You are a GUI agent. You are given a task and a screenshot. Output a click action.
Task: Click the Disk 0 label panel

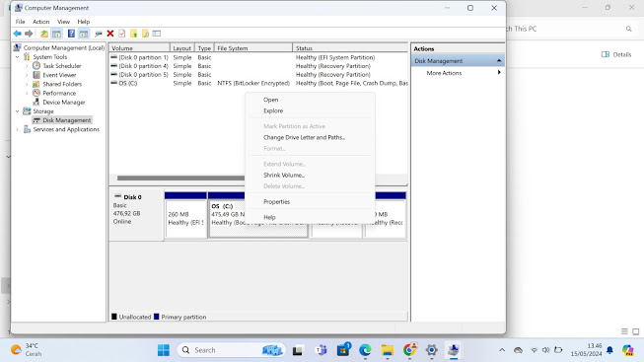136,214
